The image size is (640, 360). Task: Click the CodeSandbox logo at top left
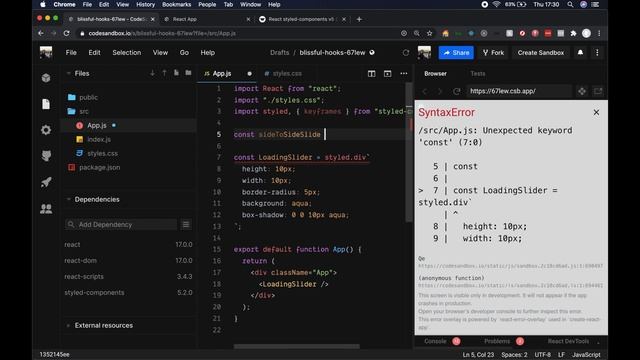pyautogui.click(x=46, y=52)
